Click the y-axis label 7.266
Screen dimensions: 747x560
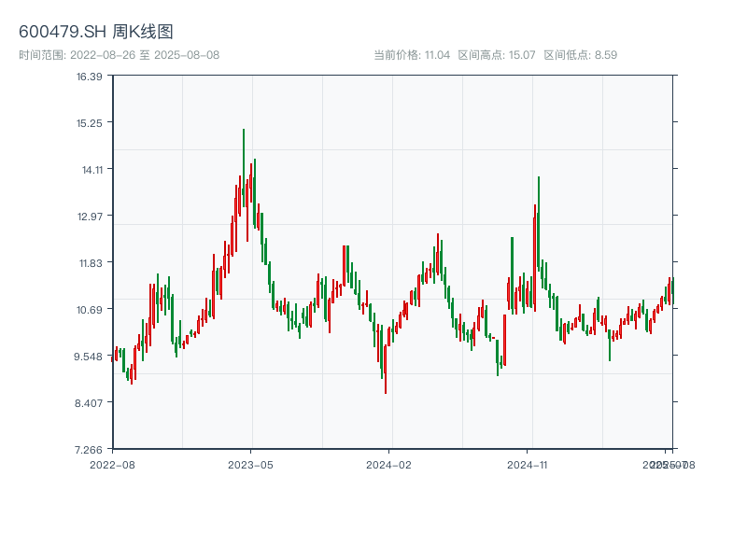point(89,450)
